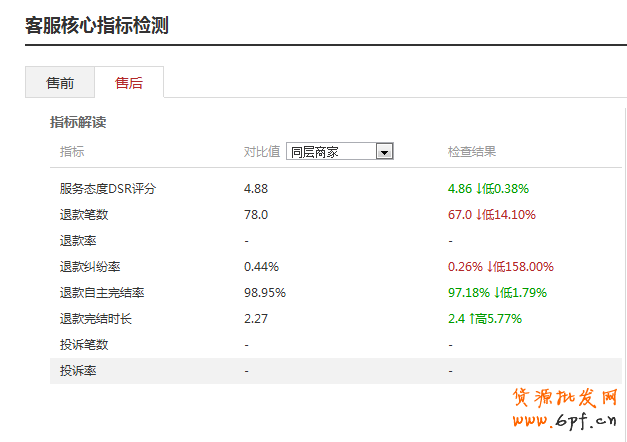
Task: Select the 售后 tab
Action: [129, 83]
